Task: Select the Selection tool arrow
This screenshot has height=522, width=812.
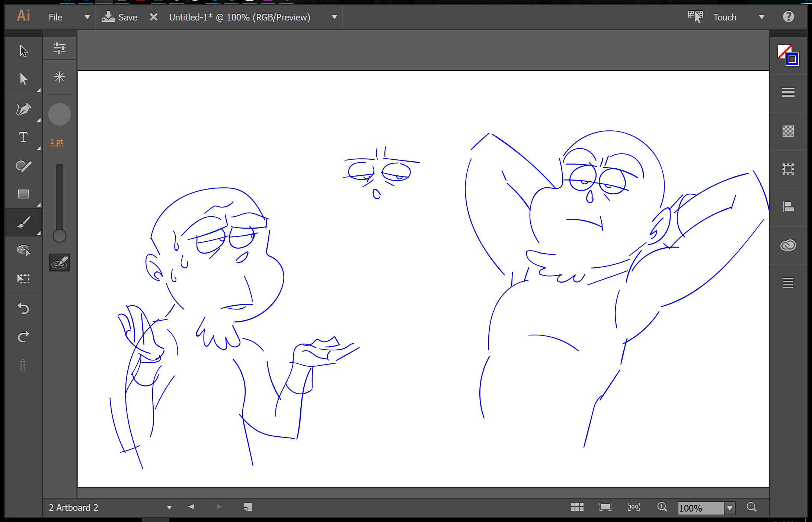Action: [x=23, y=51]
